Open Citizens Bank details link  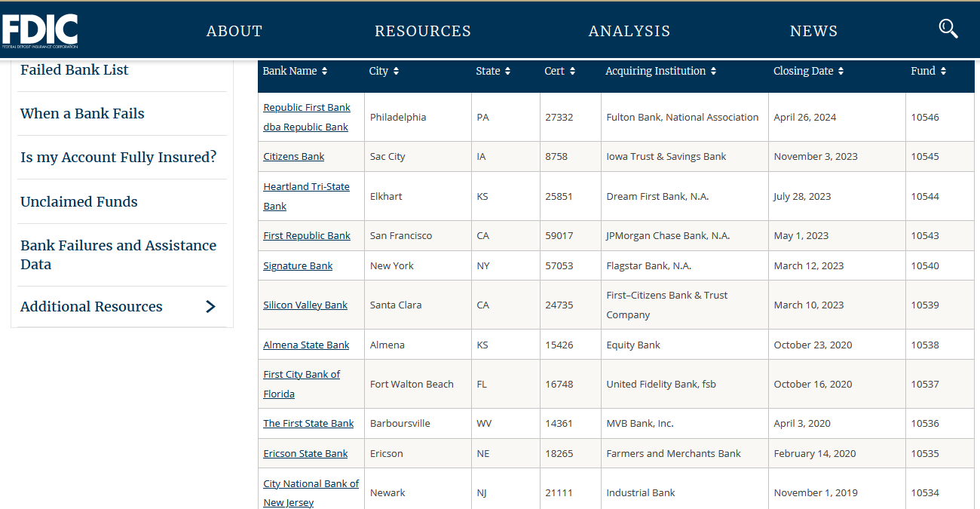[294, 157]
